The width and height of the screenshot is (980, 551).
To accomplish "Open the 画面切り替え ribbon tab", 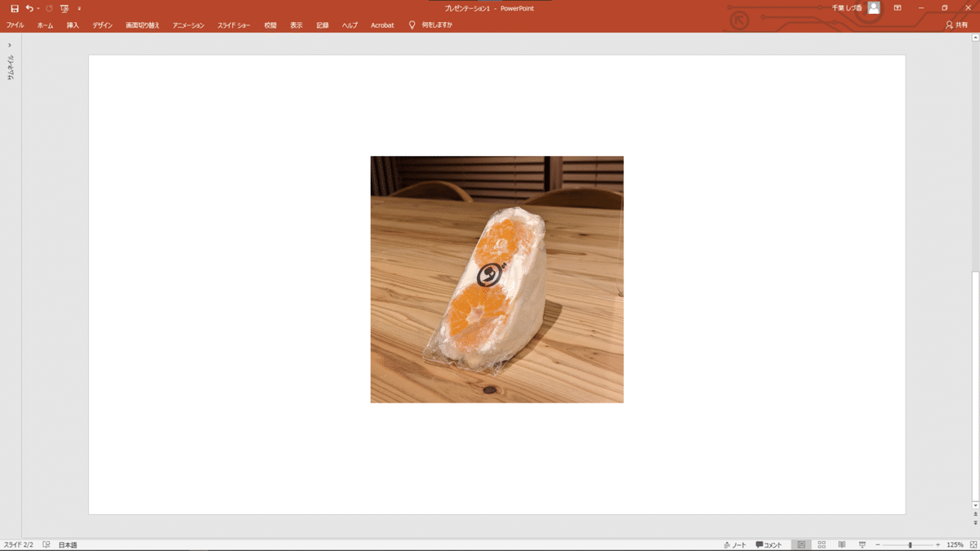I will click(142, 25).
